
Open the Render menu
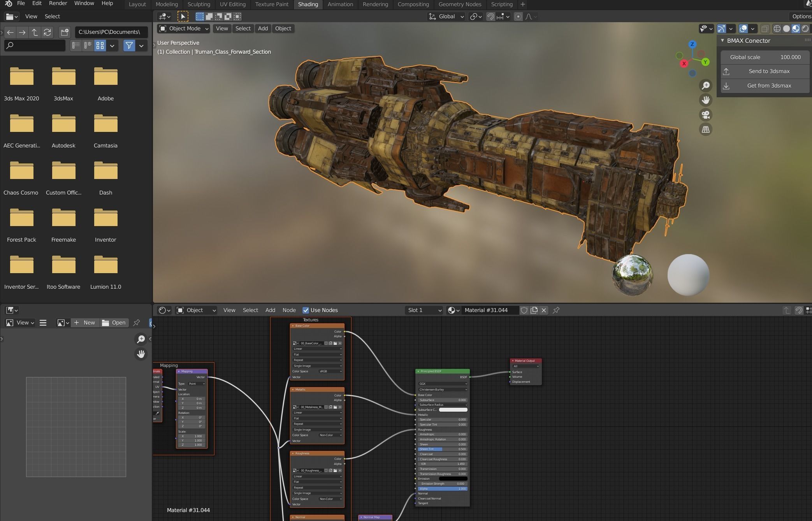(58, 4)
